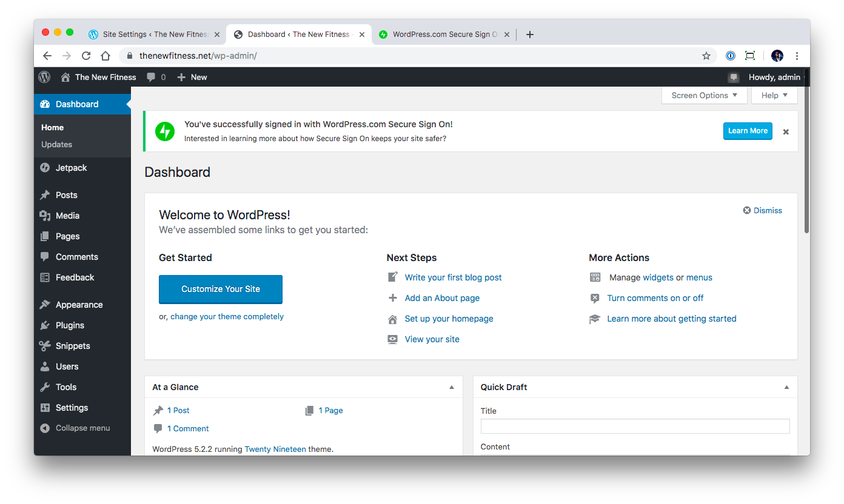
Task: Open the 1Password extension icon
Action: pyautogui.click(x=731, y=56)
